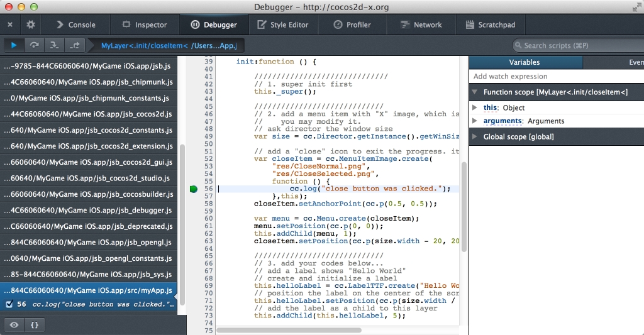Select the jsb_cocosbuilder.js source file
The height and width of the screenshot is (335, 644).
88,194
